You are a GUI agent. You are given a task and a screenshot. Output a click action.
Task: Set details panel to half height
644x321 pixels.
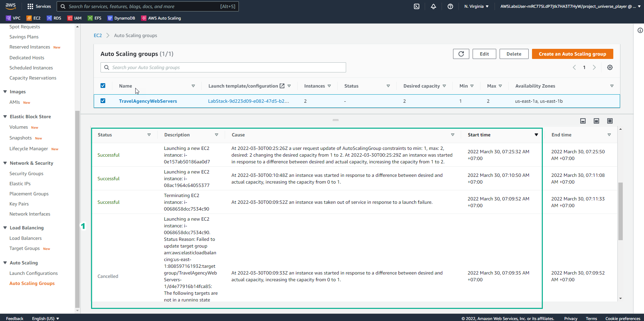tap(596, 121)
